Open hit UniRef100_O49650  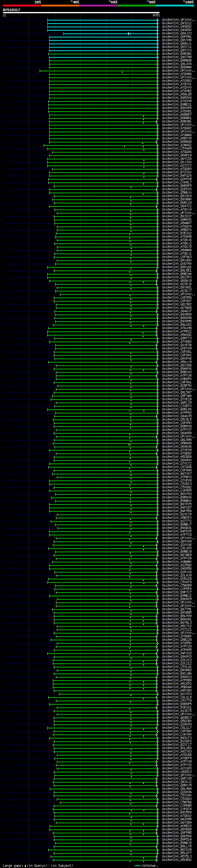click(177, 30)
